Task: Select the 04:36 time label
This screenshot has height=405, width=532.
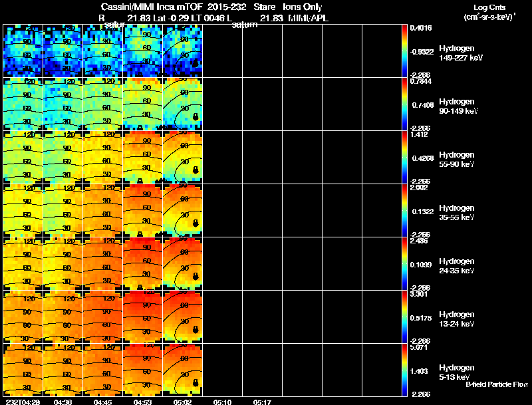Action: (63, 402)
